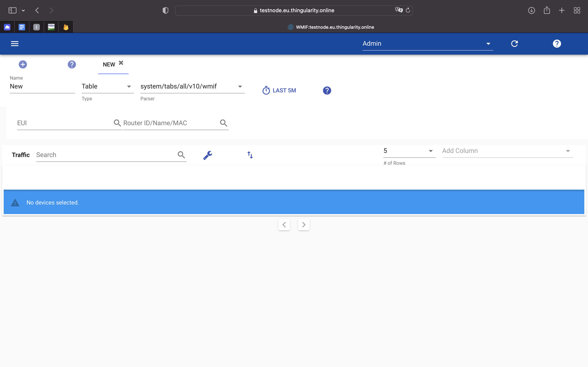
Task: Click into the Name input field
Action: pos(42,87)
